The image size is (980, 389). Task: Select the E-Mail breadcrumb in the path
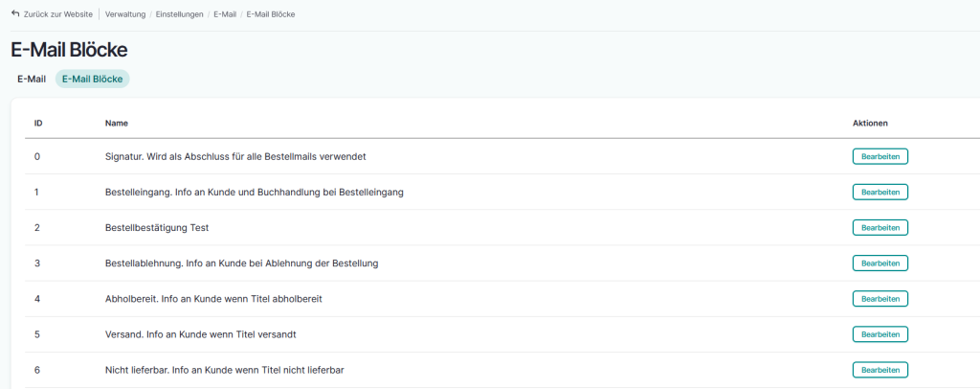pyautogui.click(x=225, y=14)
